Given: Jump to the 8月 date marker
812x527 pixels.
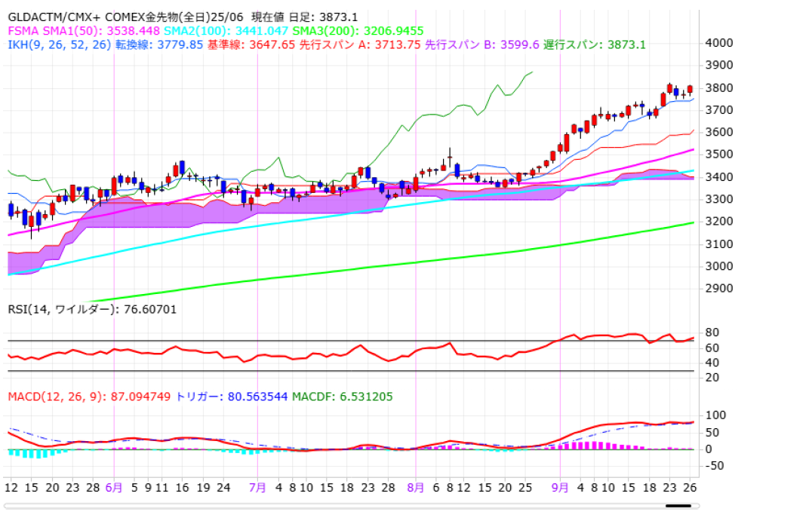Looking at the screenshot, I should 416,487.
